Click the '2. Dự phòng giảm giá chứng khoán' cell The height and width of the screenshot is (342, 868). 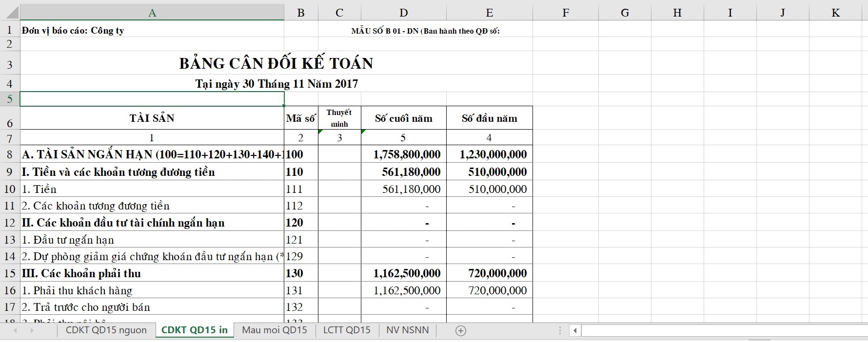click(x=152, y=256)
